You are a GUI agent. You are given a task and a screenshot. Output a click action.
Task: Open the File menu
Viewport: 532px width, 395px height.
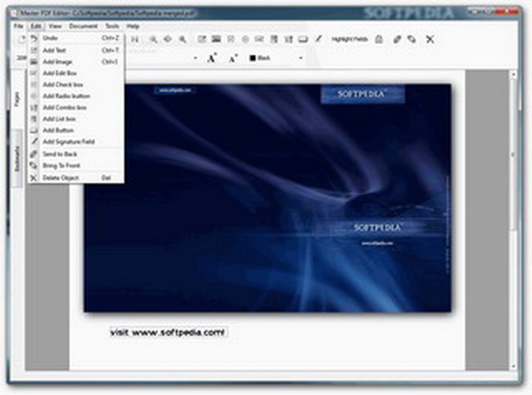pyautogui.click(x=18, y=26)
